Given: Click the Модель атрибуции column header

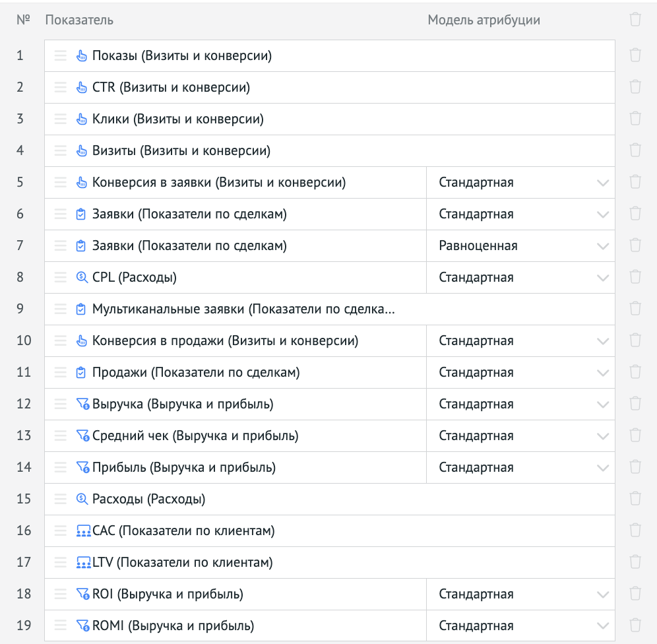Looking at the screenshot, I should pos(484,20).
